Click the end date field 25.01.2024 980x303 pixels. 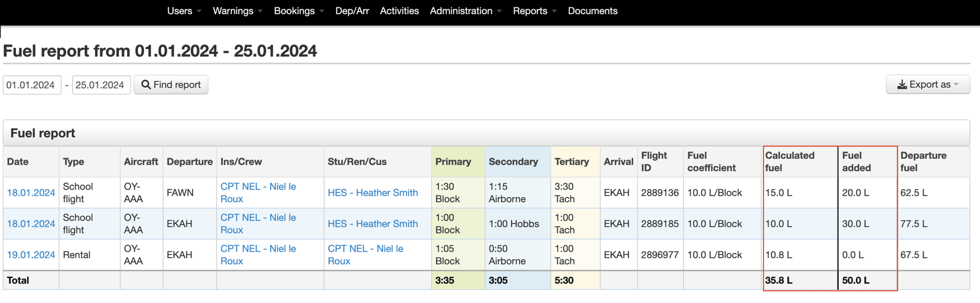[101, 85]
